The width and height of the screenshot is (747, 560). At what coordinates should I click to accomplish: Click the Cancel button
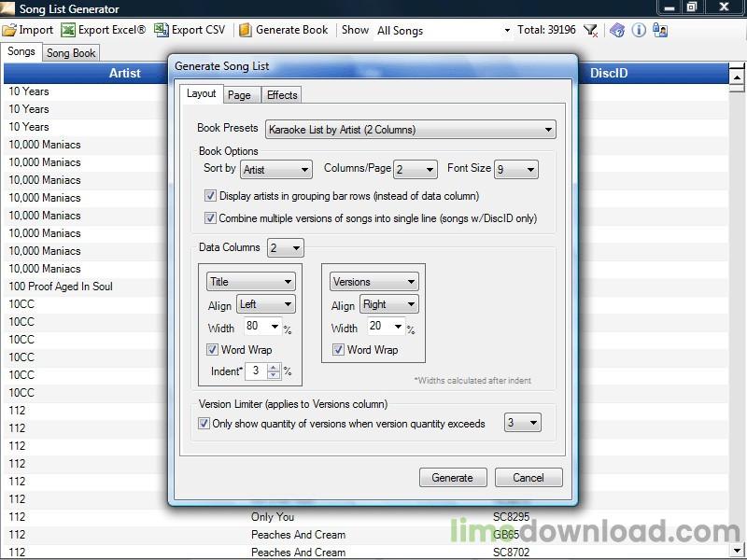point(529,478)
